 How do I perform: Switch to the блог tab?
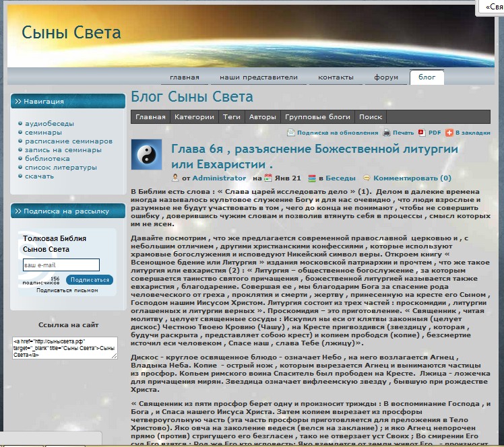pos(427,77)
